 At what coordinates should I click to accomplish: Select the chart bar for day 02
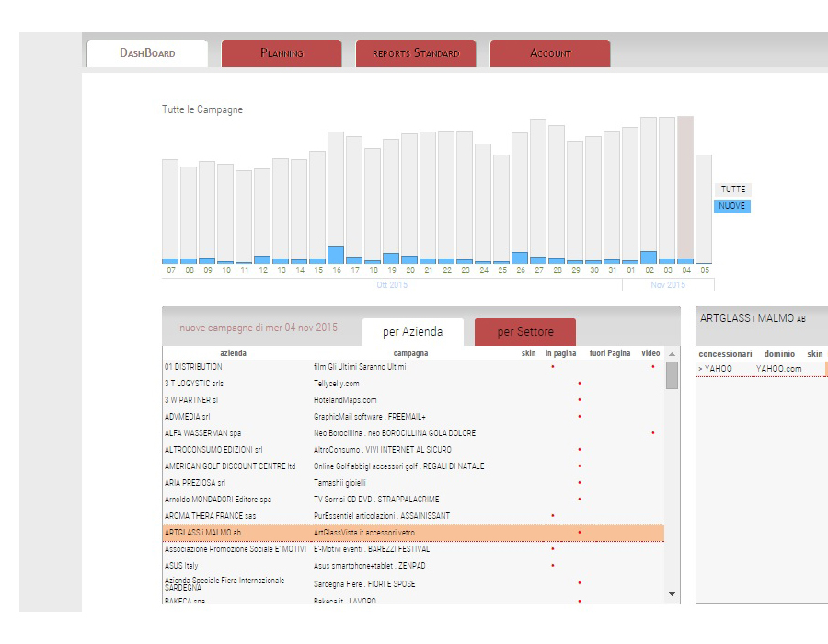649,190
